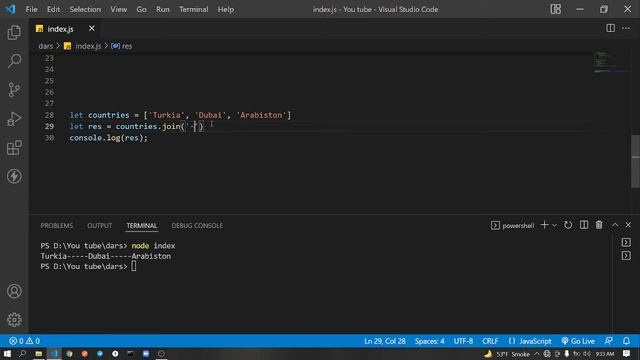Change line ending via CRLF
The height and width of the screenshot is (360, 640).
[x=490, y=341]
